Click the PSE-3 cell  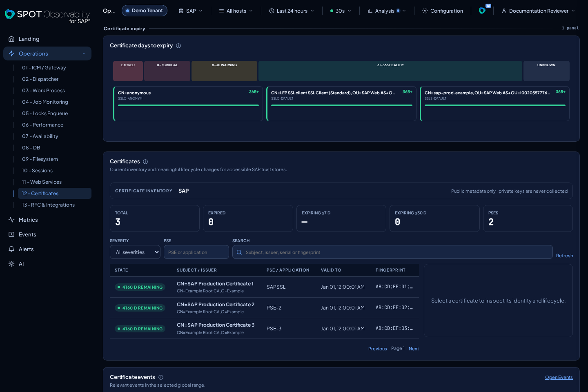[x=274, y=329]
